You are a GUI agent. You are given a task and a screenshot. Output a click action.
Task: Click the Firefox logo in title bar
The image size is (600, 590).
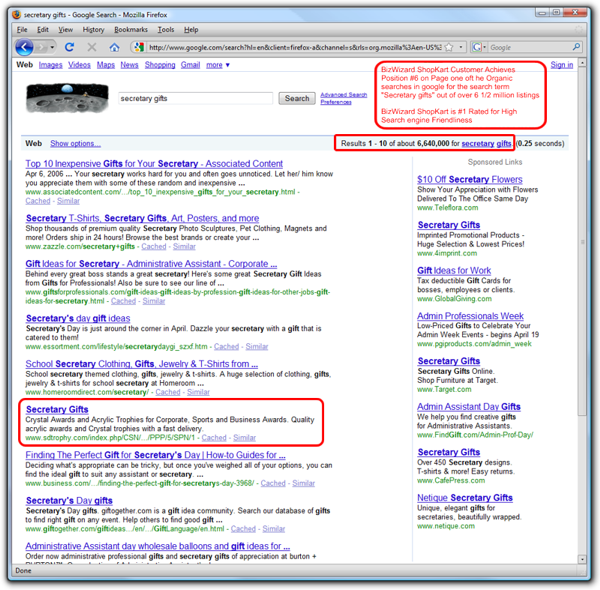(16, 15)
